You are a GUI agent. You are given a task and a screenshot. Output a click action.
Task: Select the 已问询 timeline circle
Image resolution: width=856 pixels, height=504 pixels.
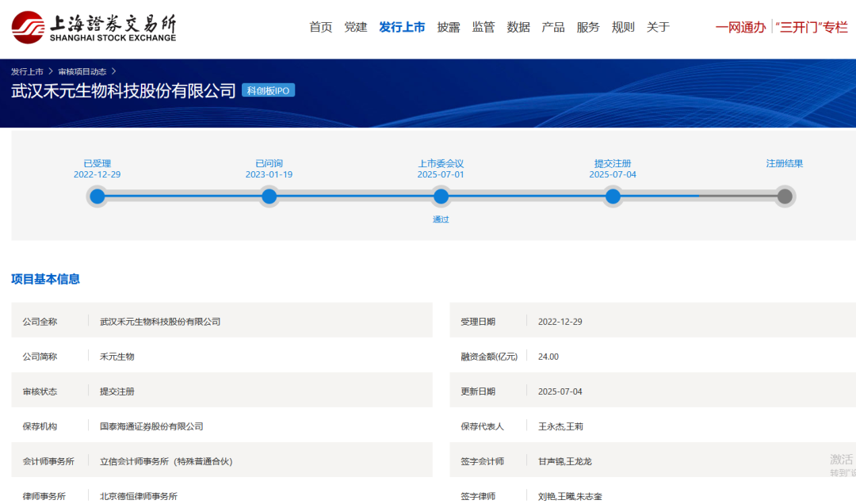(269, 197)
